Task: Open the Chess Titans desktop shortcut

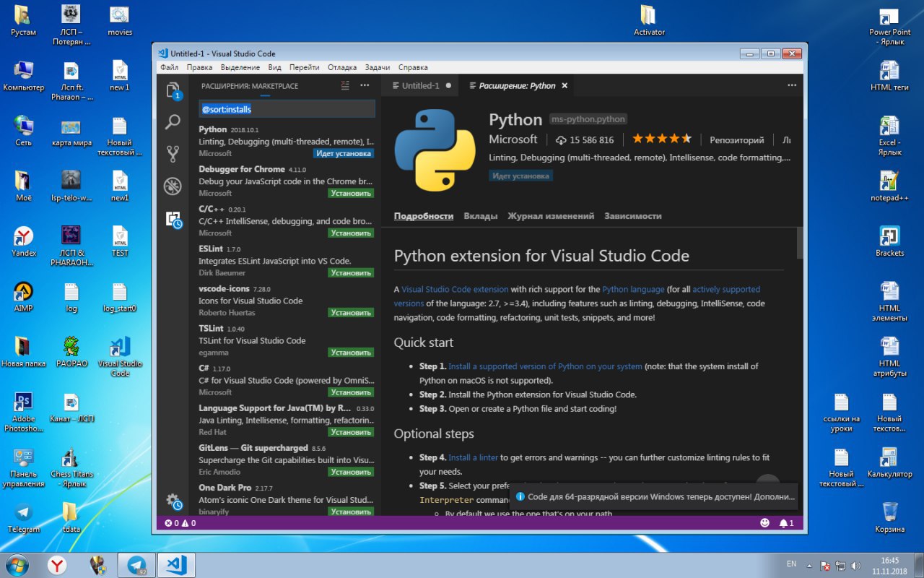Action: pos(71,468)
